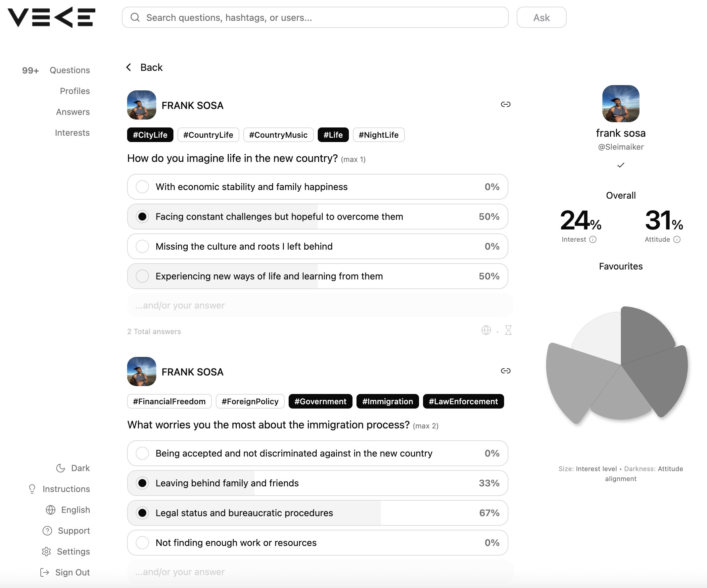Deselect 'Leaving behind family and friends'
The height and width of the screenshot is (588, 707).
142,483
